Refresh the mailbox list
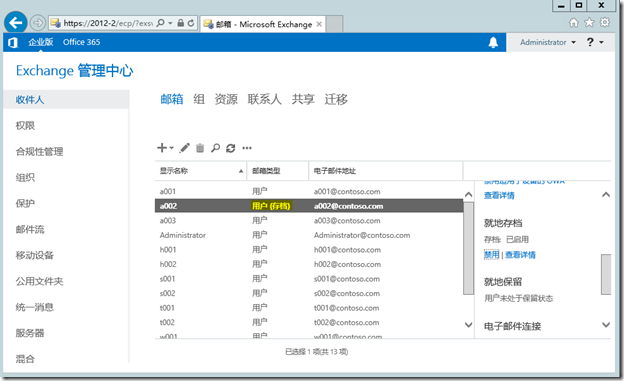The image size is (624, 381). click(230, 148)
